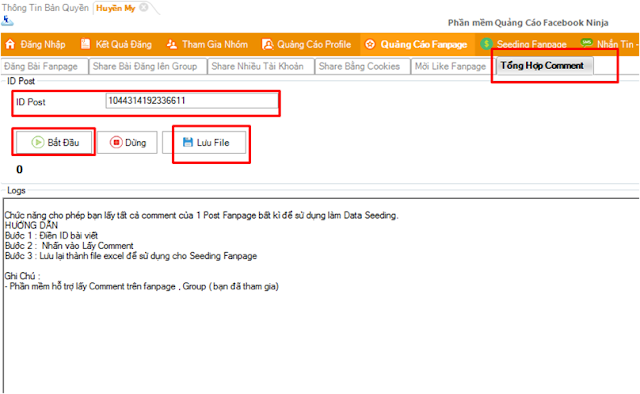Select the Quảng Cáo Fanpage menu
Screen dimensions: 640x394
coord(417,44)
